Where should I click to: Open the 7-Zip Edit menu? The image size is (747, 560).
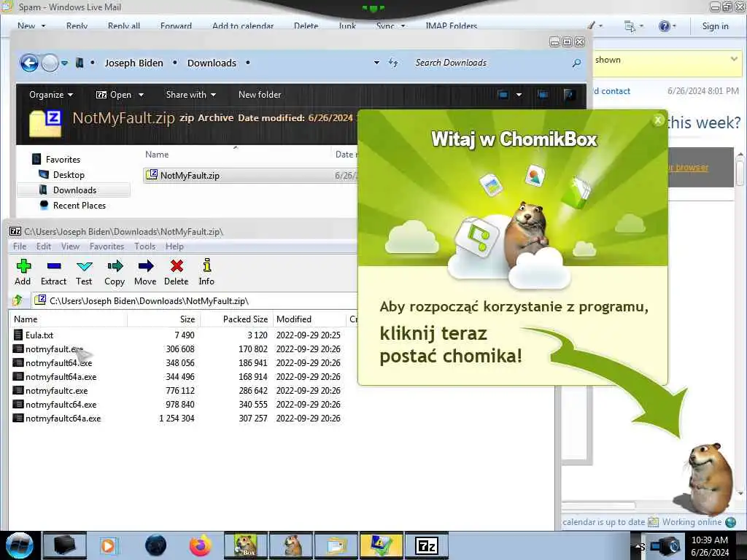[44, 246]
